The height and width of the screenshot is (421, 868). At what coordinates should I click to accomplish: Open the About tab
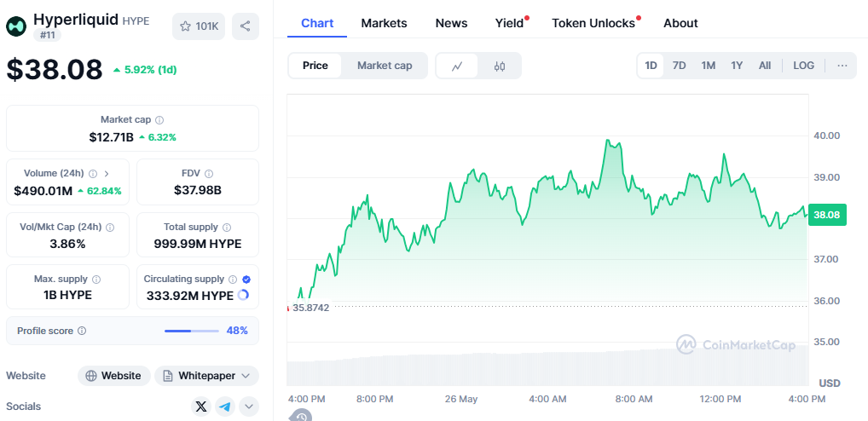(680, 23)
